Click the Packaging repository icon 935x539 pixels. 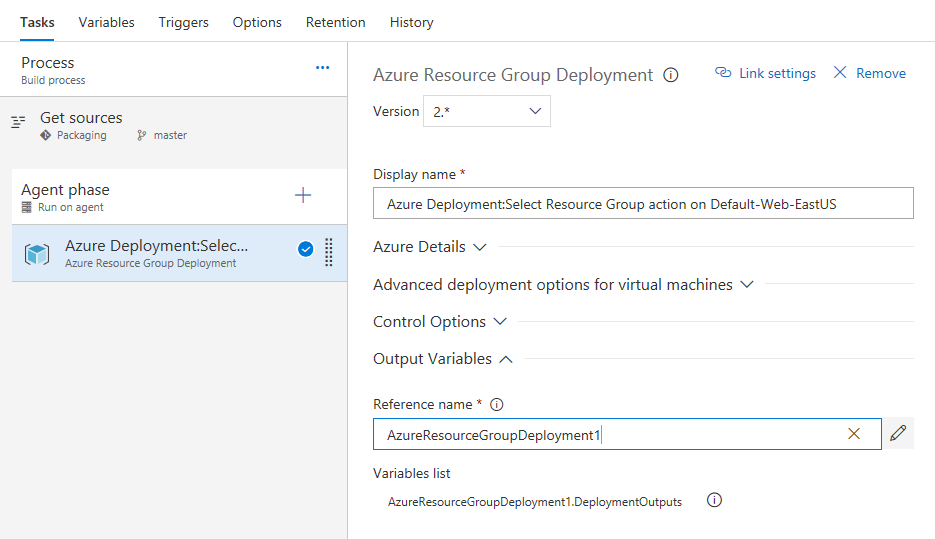tap(45, 135)
